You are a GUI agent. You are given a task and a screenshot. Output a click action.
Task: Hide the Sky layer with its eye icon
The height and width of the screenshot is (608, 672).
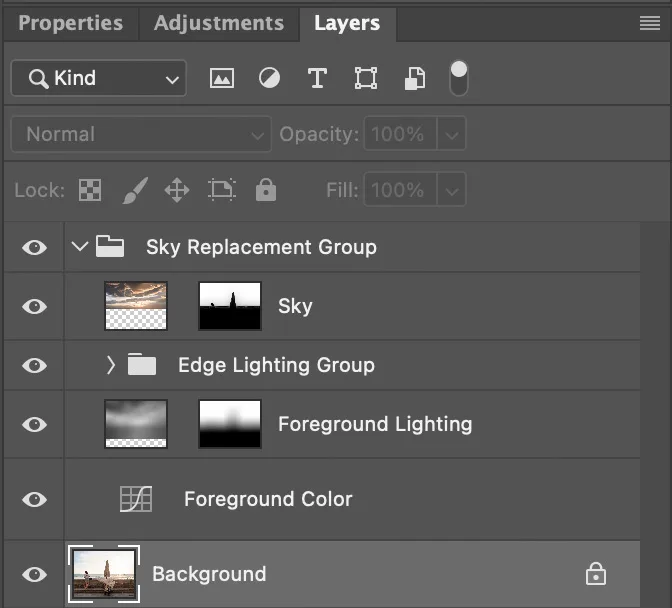coord(34,306)
